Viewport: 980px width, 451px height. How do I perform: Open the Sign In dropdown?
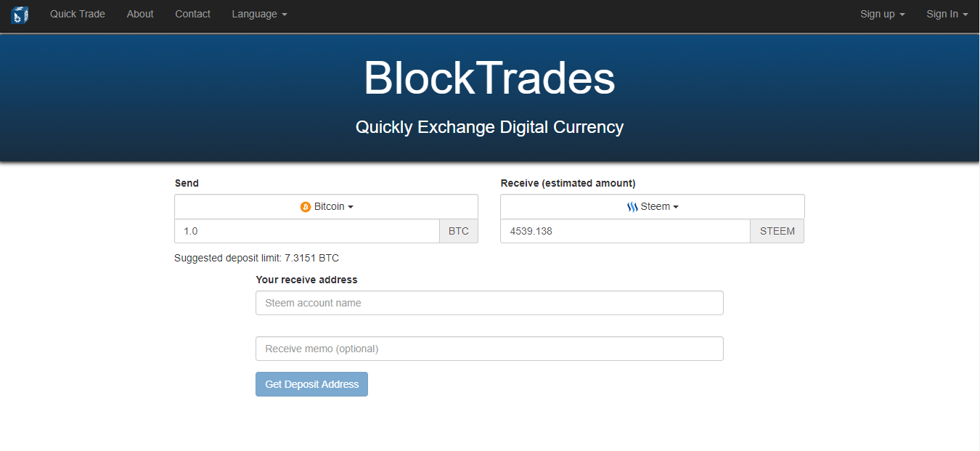pos(947,14)
